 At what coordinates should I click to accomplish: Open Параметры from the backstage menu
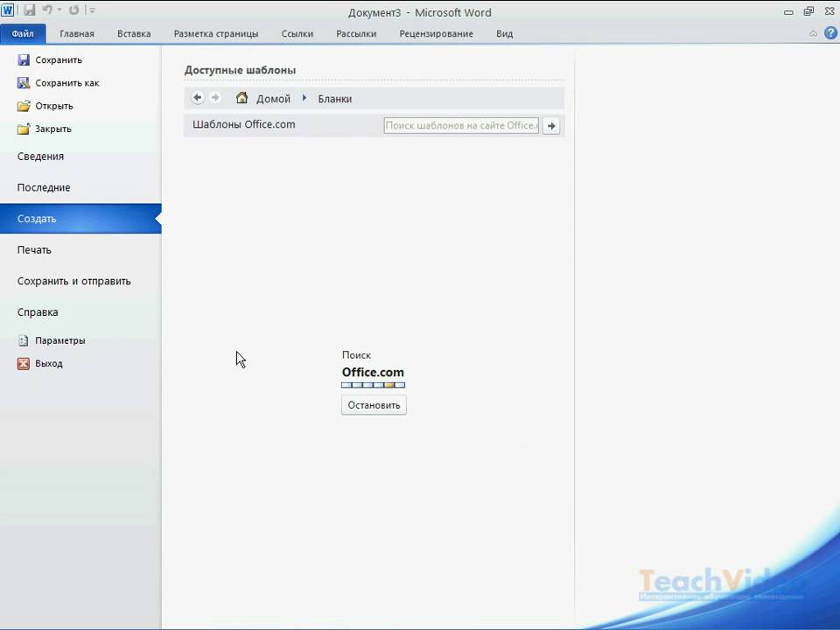(x=52, y=340)
